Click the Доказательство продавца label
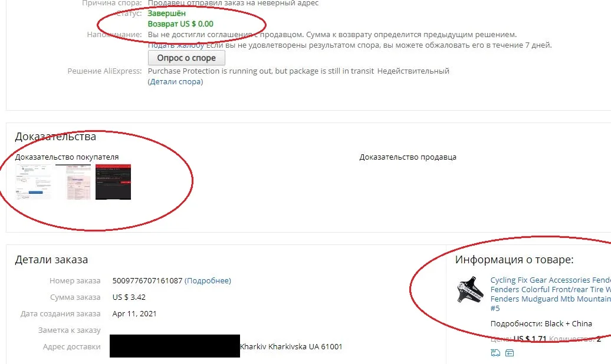This screenshot has height=364, width=611. click(x=408, y=157)
